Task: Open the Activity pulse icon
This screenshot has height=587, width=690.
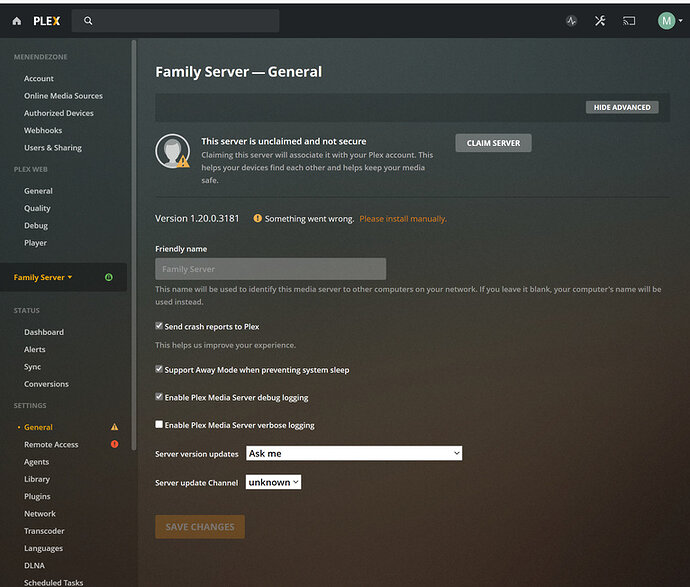Action: 571,21
